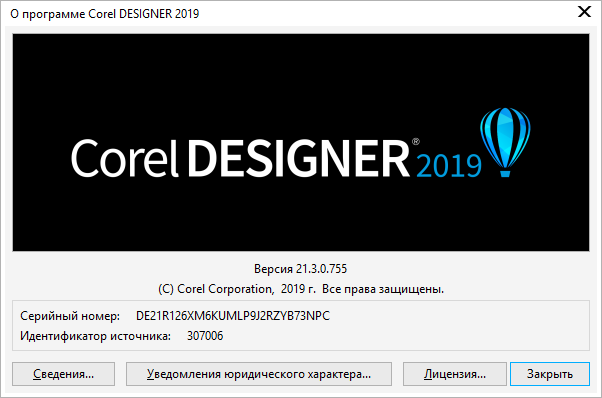
Task: Click the dialog title О программе Corel DESIGNER 2019
Action: point(105,14)
